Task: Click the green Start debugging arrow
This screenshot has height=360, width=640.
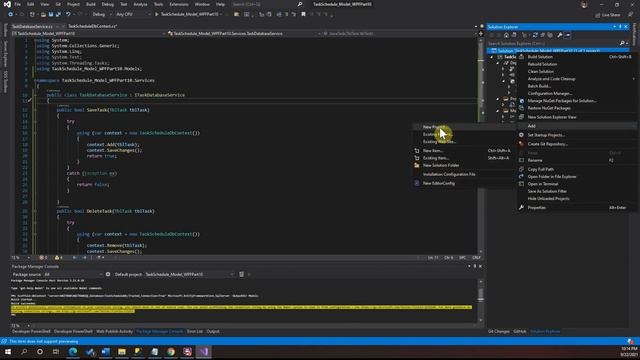Action: click(x=157, y=14)
